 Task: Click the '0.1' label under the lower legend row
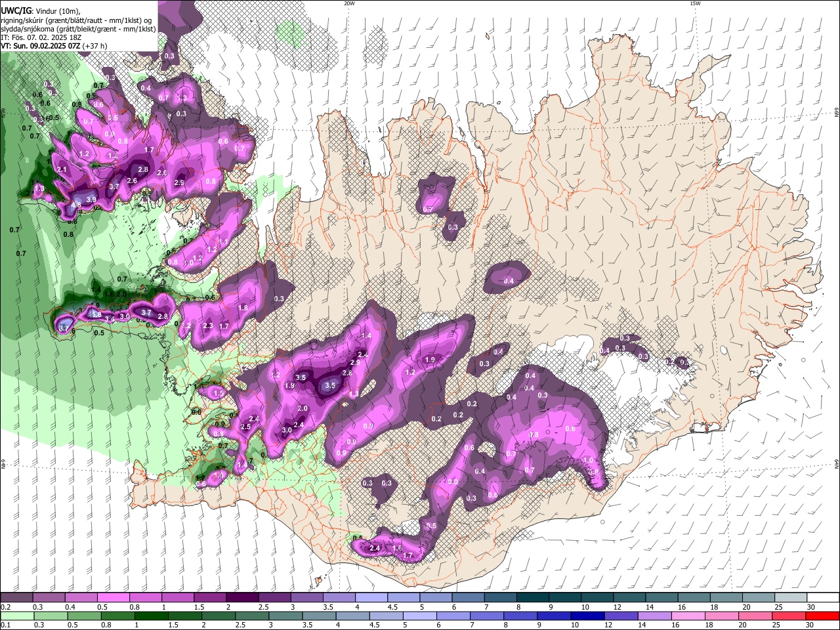pyautogui.click(x=5, y=625)
